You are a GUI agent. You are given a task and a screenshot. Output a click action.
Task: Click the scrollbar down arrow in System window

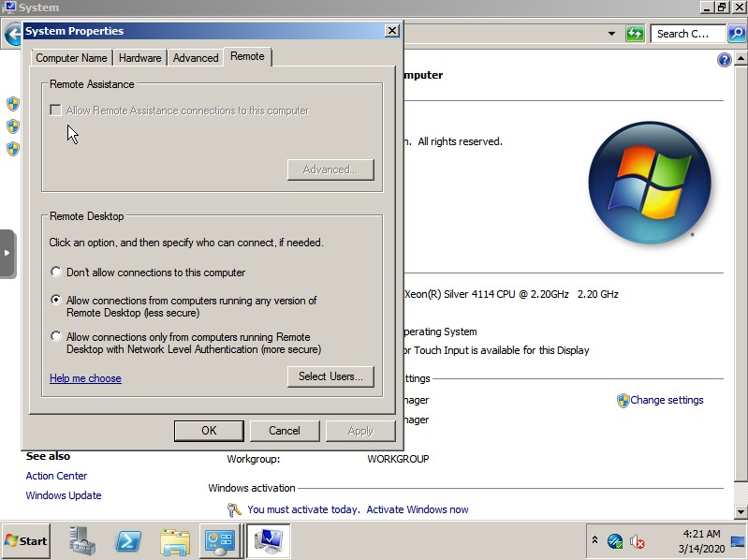741,512
